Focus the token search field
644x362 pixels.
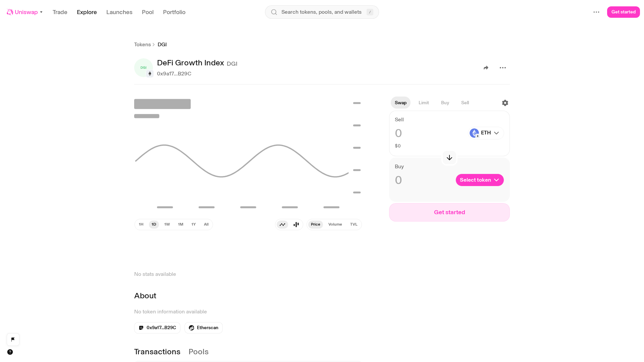pos(322,12)
